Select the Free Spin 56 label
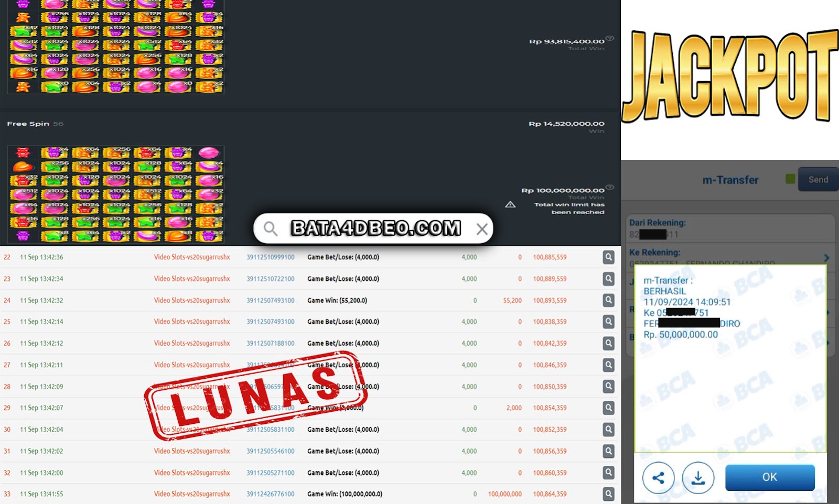The image size is (839, 504). [35, 124]
